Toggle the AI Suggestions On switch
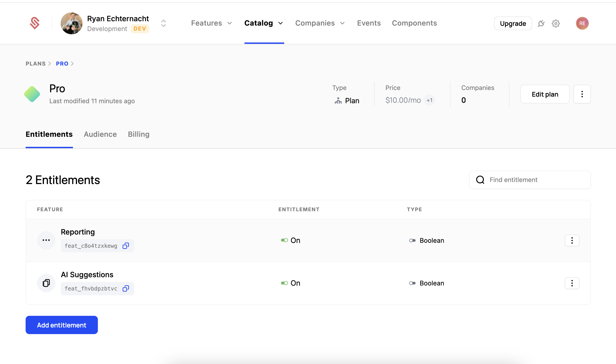 point(284,283)
